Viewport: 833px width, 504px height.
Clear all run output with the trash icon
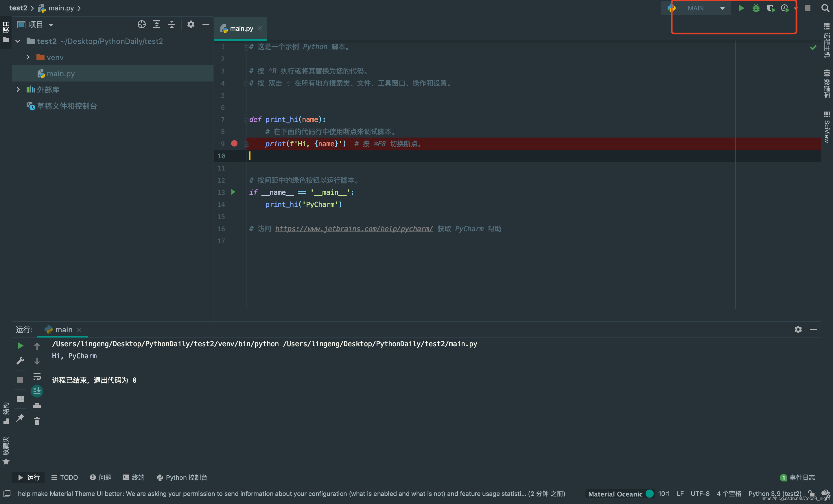[x=37, y=421]
